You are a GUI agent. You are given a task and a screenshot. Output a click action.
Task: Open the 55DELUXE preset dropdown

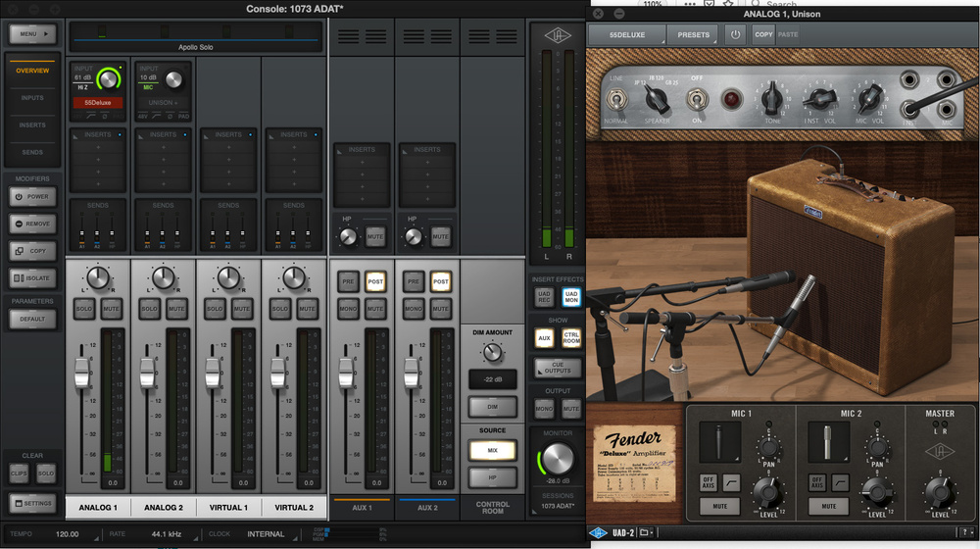625,34
